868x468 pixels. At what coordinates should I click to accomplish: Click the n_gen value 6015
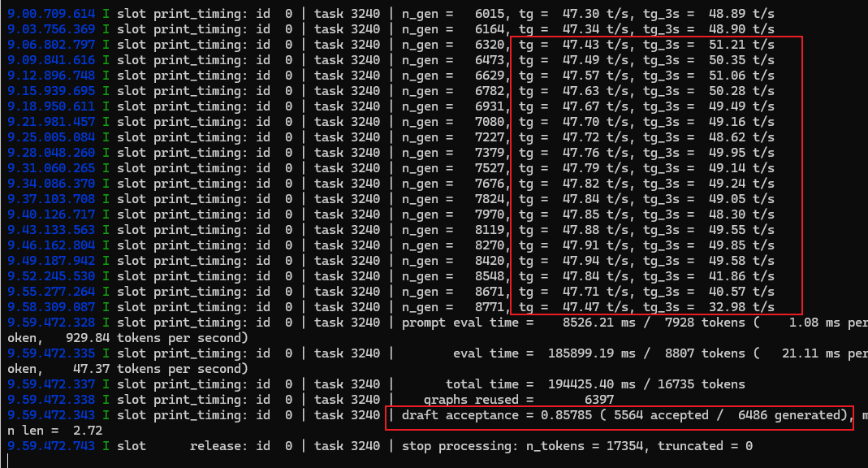pos(490,13)
